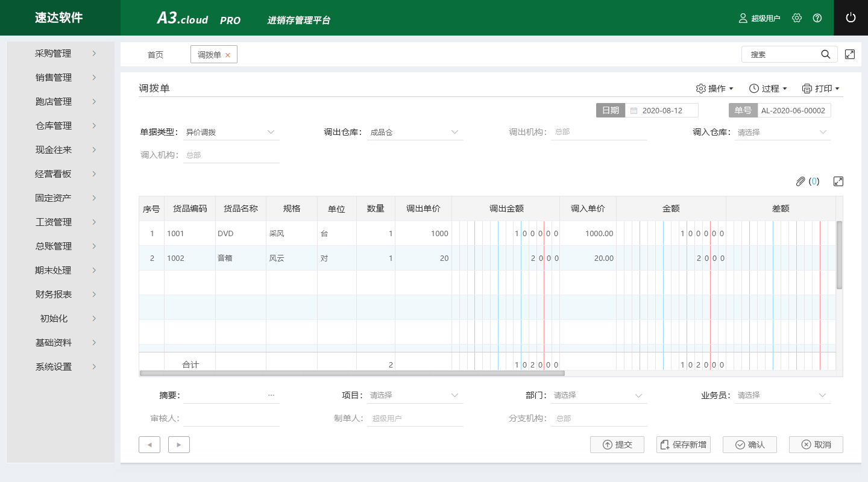This screenshot has width=868, height=482.
Task: Open the 业务员 dropdown
Action: (783, 395)
